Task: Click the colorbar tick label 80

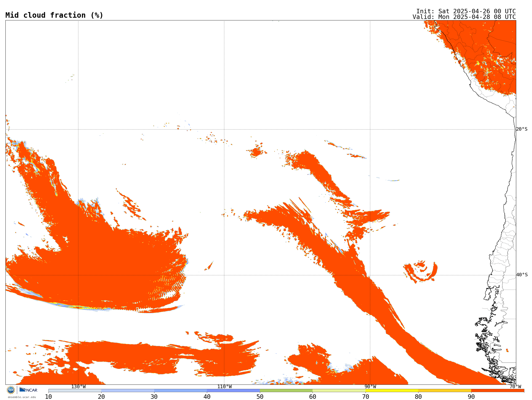Action: point(418,397)
